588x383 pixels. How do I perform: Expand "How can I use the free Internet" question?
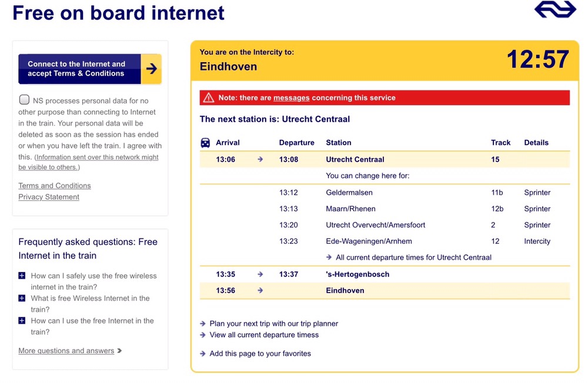pyautogui.click(x=22, y=321)
